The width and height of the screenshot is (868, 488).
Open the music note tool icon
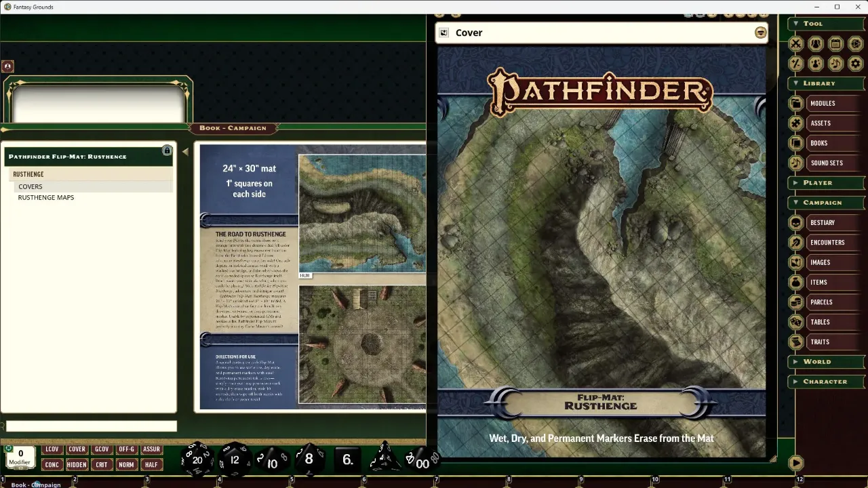835,64
